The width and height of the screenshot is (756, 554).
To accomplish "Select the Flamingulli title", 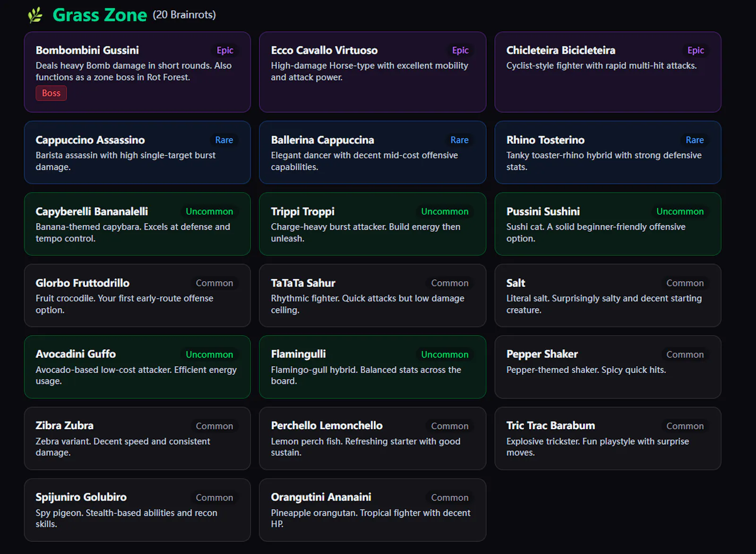I will click(x=298, y=354).
